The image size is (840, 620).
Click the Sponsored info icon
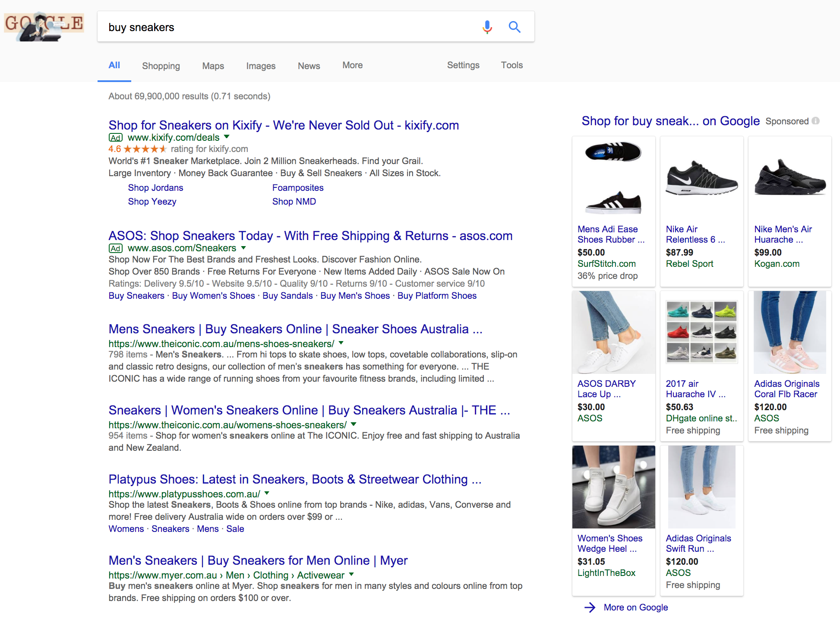815,121
